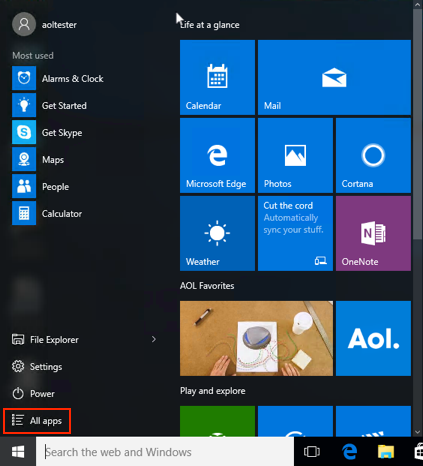Open Maps from most used list
The width and height of the screenshot is (423, 466).
coord(38,159)
